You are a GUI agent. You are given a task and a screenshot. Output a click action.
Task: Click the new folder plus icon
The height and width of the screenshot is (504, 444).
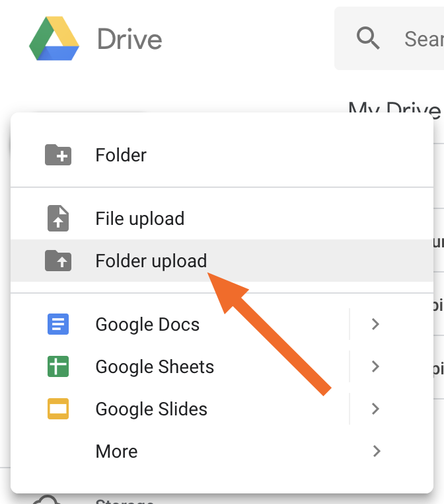[58, 155]
